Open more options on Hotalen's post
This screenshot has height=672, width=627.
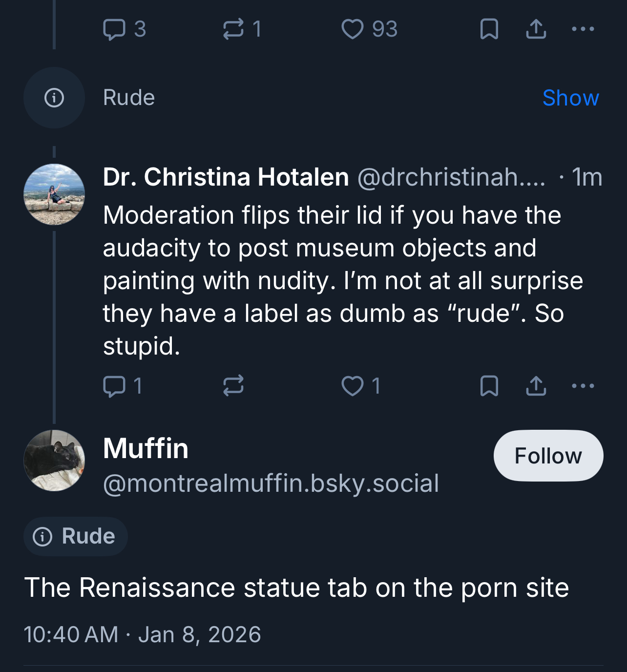(x=583, y=386)
